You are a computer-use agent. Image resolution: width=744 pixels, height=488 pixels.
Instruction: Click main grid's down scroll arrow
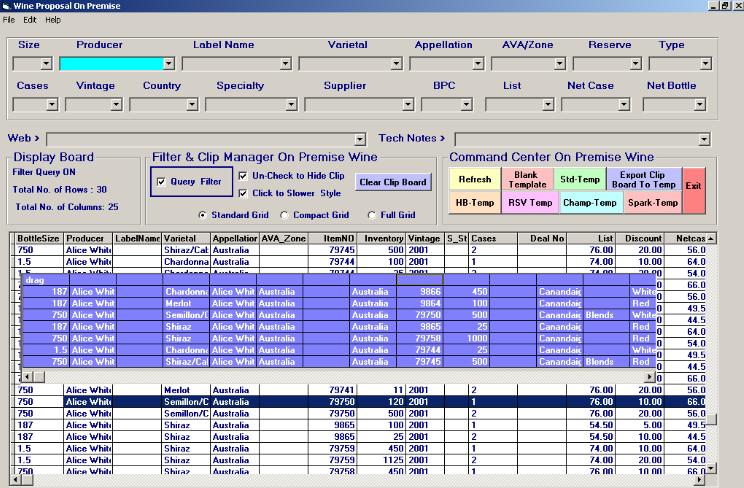pos(711,469)
